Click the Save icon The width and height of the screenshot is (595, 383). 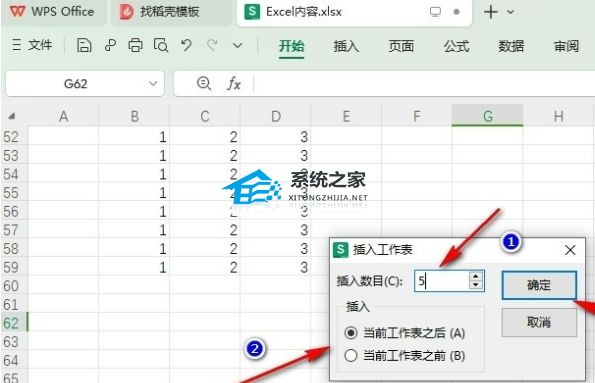84,46
